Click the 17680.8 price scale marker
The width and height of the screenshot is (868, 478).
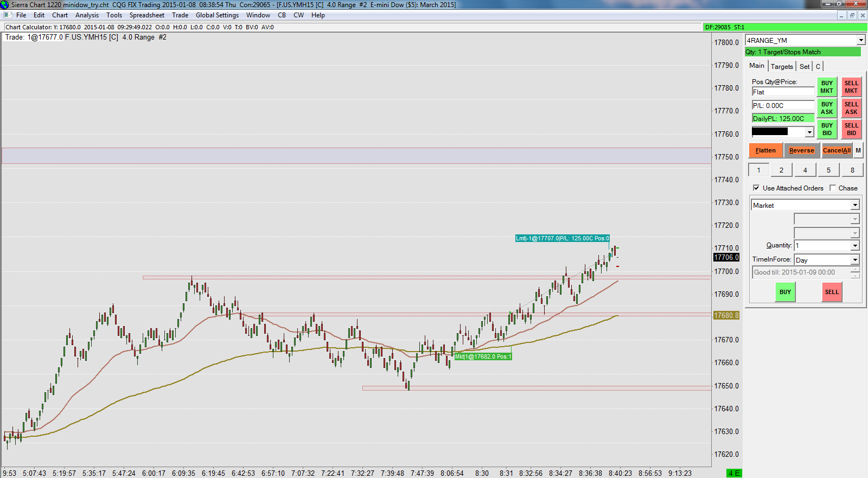pyautogui.click(x=726, y=315)
